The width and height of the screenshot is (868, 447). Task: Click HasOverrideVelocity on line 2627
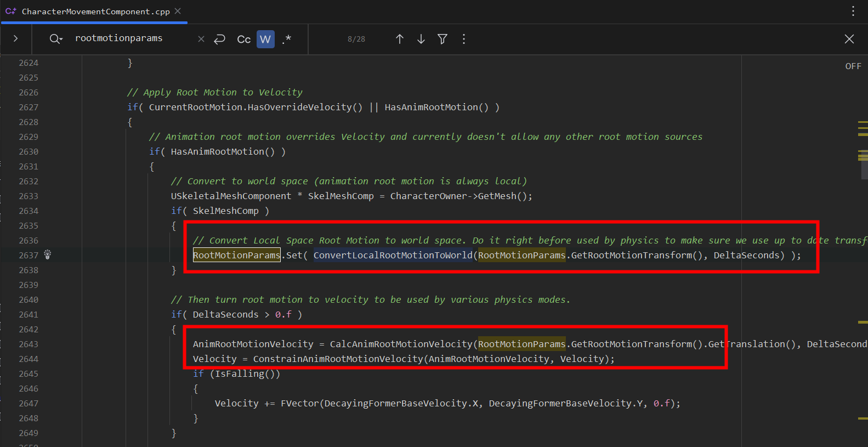[299, 107]
